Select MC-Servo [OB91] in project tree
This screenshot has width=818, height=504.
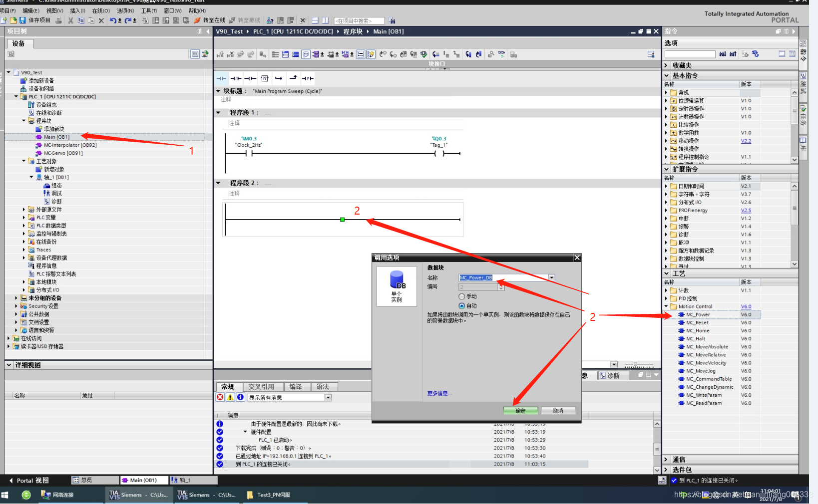pos(63,153)
